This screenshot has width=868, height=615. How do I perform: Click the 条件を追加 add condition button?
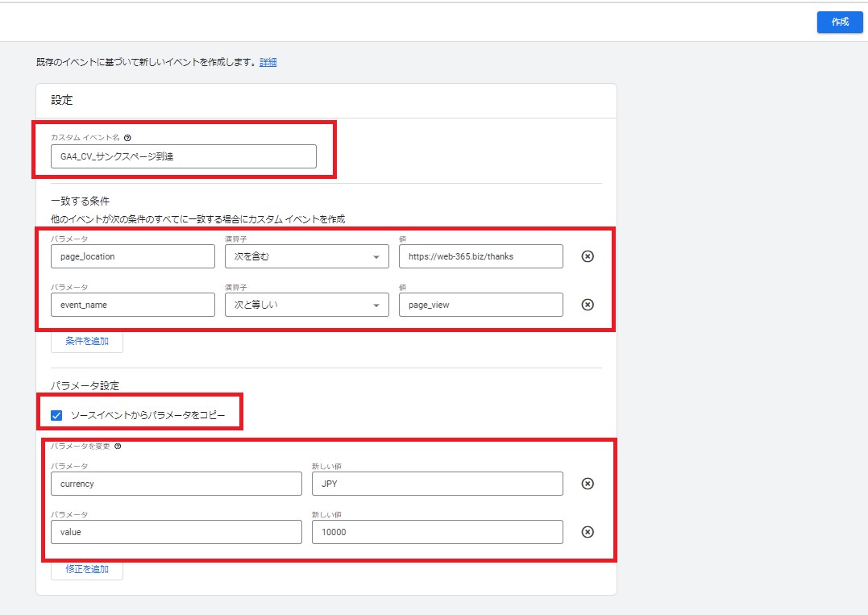87,341
